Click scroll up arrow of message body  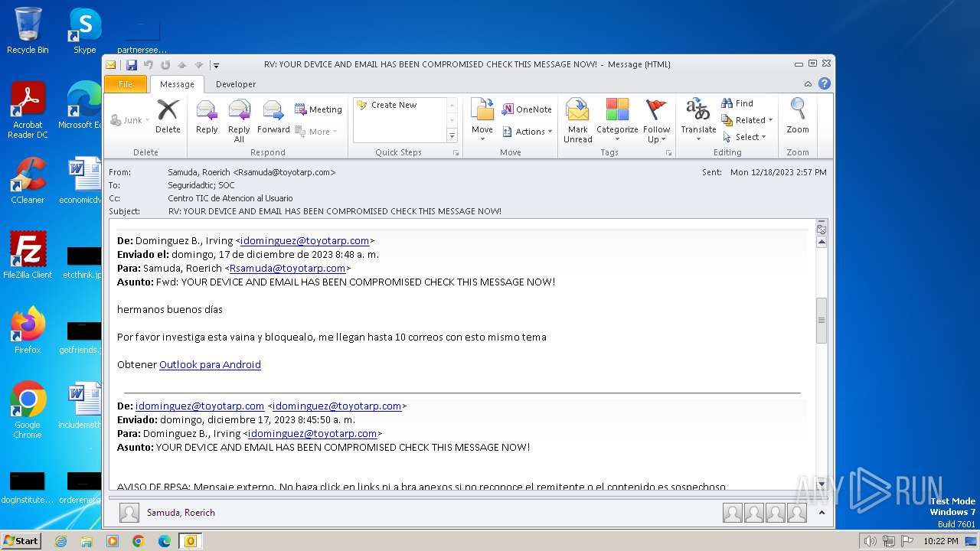click(x=822, y=242)
